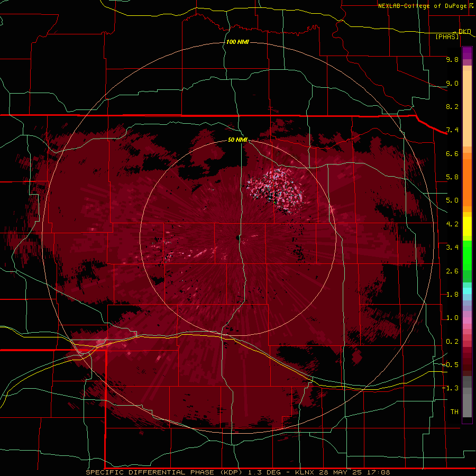
Task: Pick the bright green color bar segment
Action: 467,255
